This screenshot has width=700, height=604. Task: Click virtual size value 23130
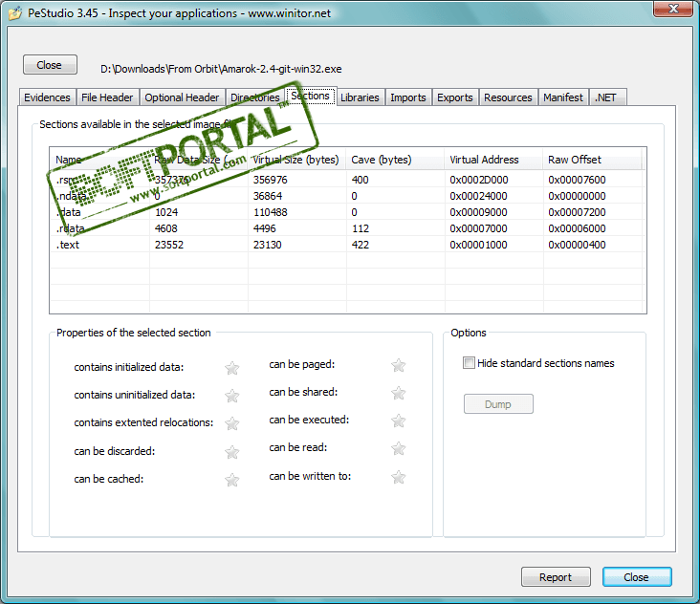(268, 245)
